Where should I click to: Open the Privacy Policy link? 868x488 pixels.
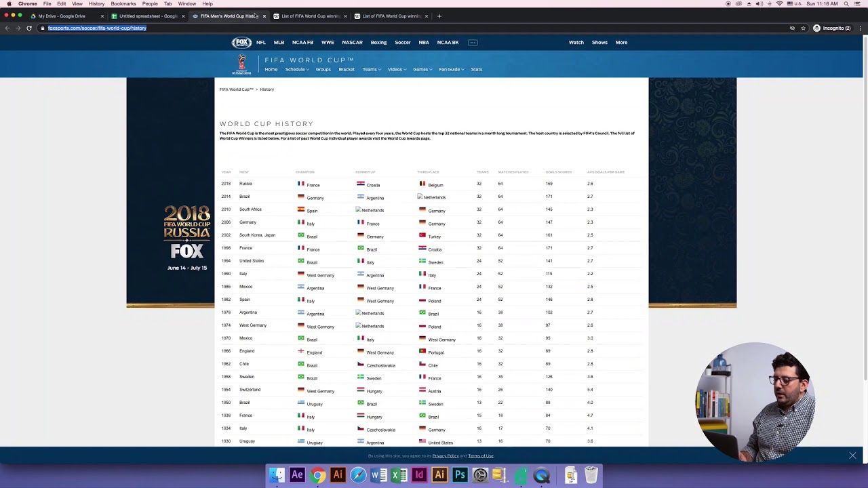coord(446,456)
